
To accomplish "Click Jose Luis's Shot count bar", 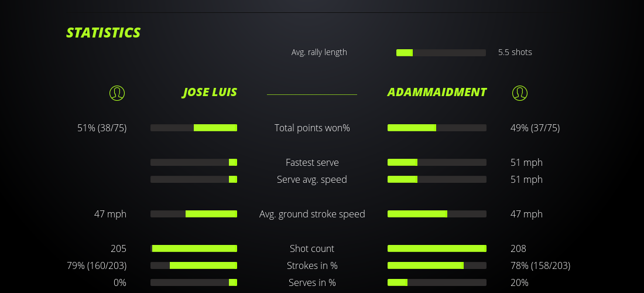I will coord(194,248).
